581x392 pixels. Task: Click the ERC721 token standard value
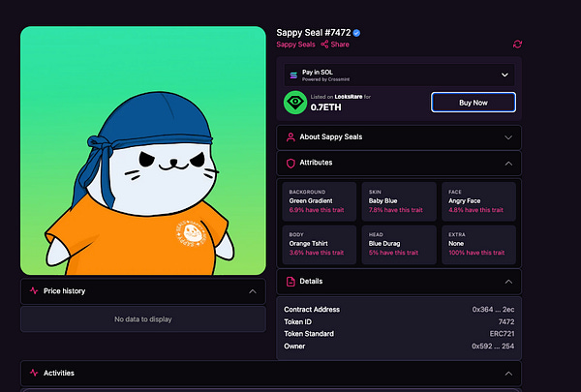pos(502,334)
